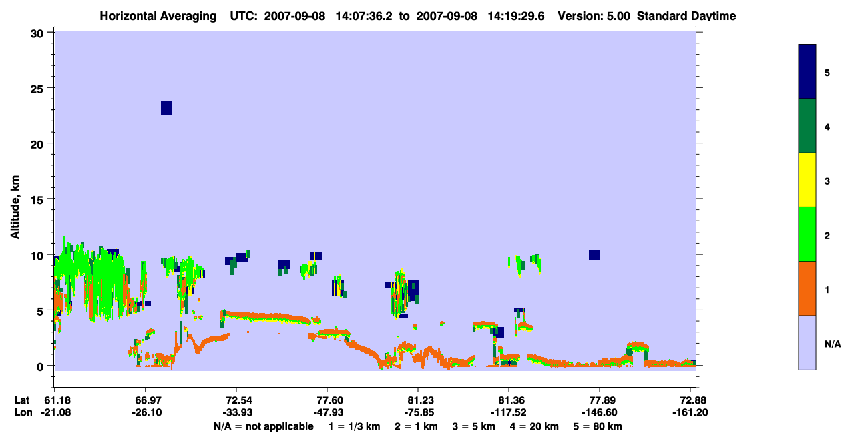Viewport: 868px width, 445px height.
Task: Click the 'Lat' row label
Action: 22,400
